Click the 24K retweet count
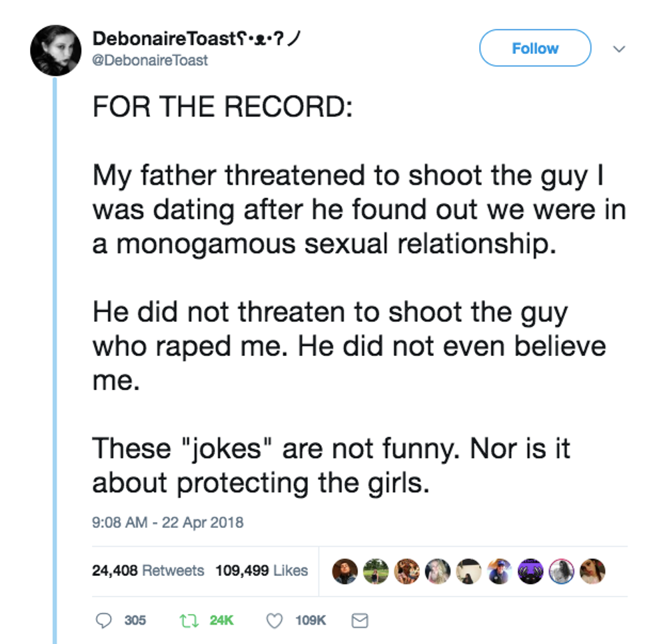Viewport: 653px width, 644px height. click(x=222, y=621)
